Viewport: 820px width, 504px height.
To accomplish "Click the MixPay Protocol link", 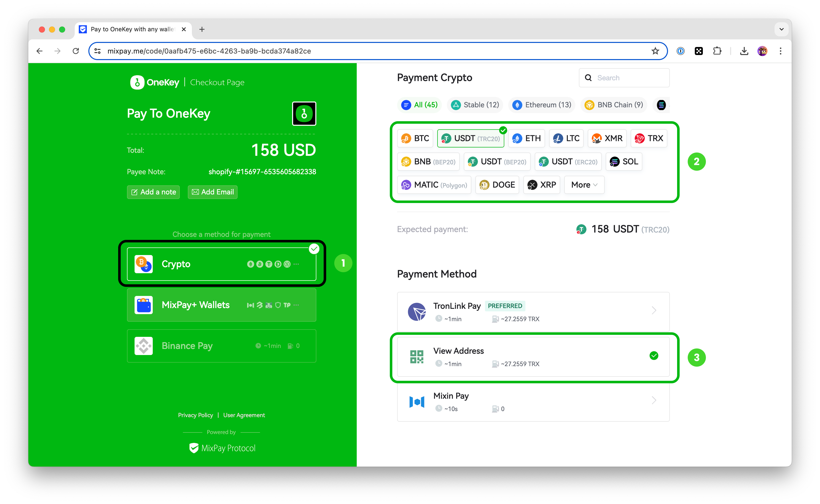I will (x=222, y=448).
